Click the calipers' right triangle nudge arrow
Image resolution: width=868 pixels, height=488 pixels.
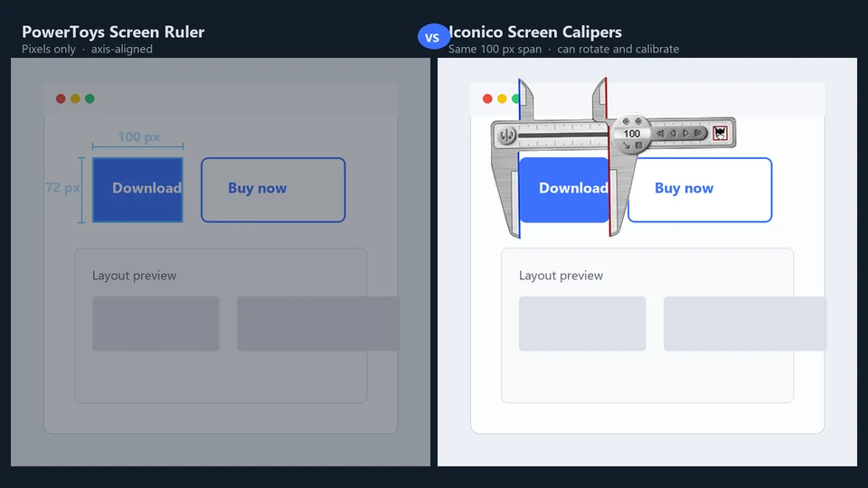point(686,134)
